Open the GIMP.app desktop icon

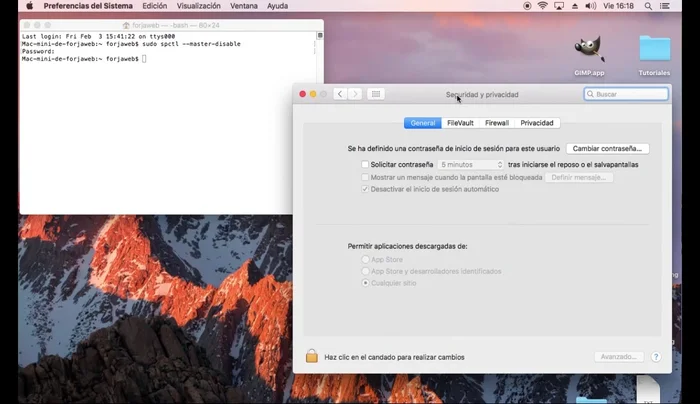click(589, 56)
